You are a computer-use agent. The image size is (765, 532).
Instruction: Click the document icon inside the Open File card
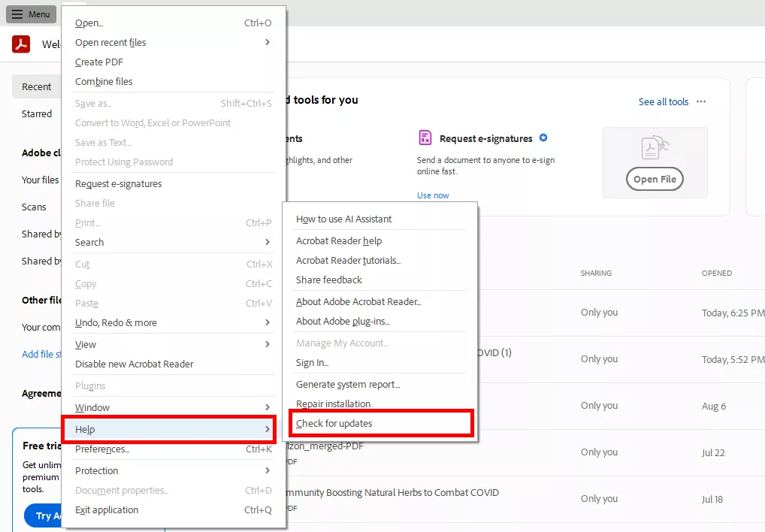point(655,147)
